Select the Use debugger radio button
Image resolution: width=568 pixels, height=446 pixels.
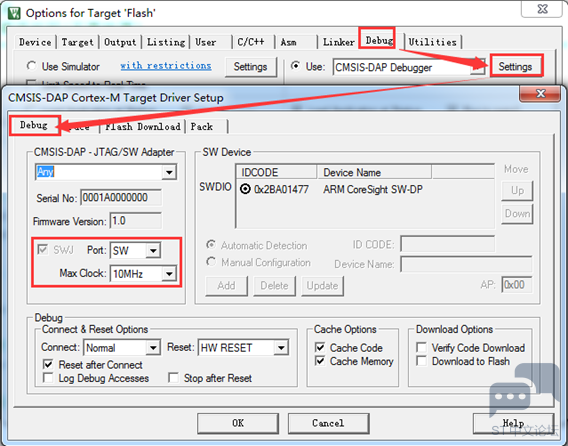pos(296,66)
